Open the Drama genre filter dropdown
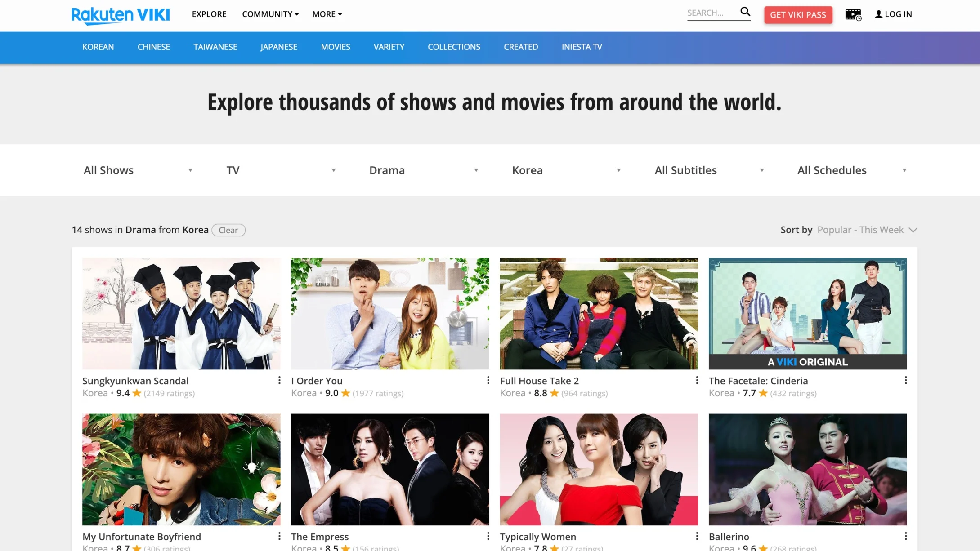Viewport: 980px width, 551px height. click(423, 170)
